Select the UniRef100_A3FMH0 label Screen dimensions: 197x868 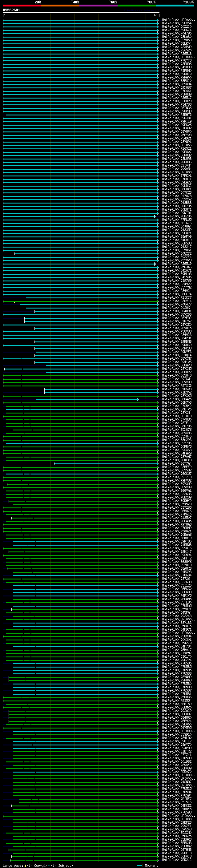pyautogui.click(x=177, y=71)
